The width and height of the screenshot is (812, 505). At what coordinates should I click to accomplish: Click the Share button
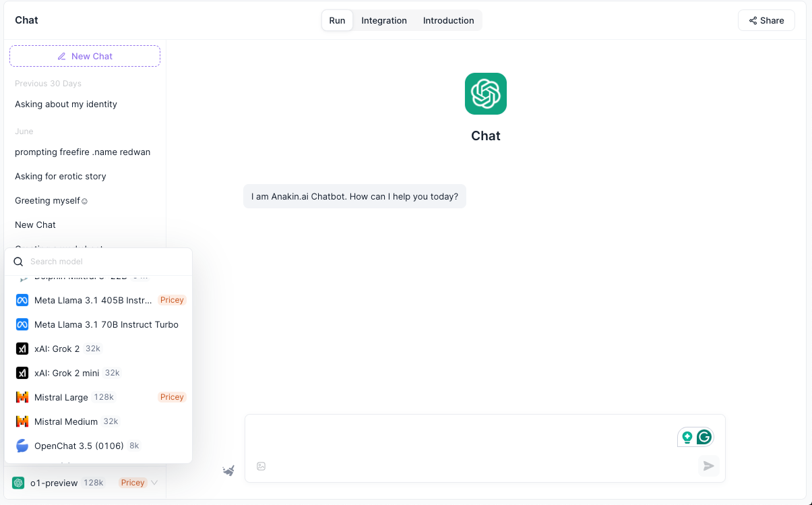pyautogui.click(x=766, y=20)
